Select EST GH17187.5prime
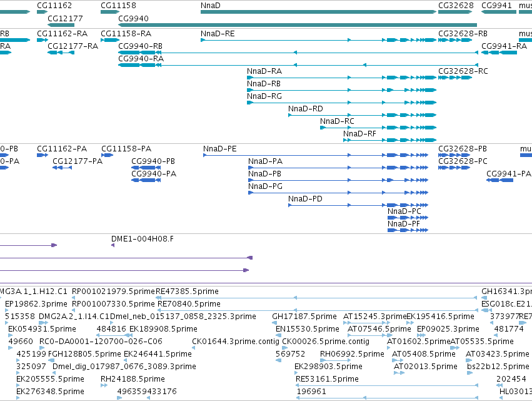 click(x=274, y=323)
